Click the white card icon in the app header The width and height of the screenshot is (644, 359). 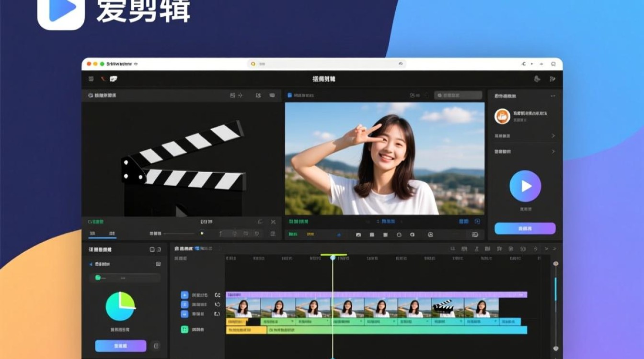pos(114,79)
